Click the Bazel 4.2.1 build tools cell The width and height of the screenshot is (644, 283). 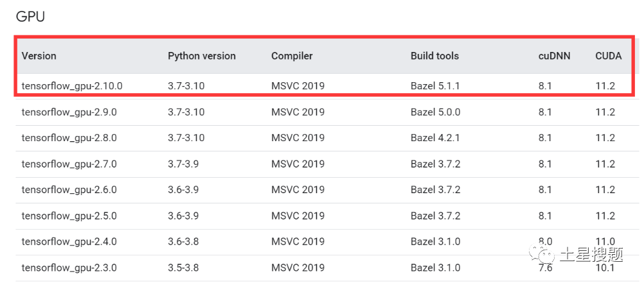[x=435, y=138]
